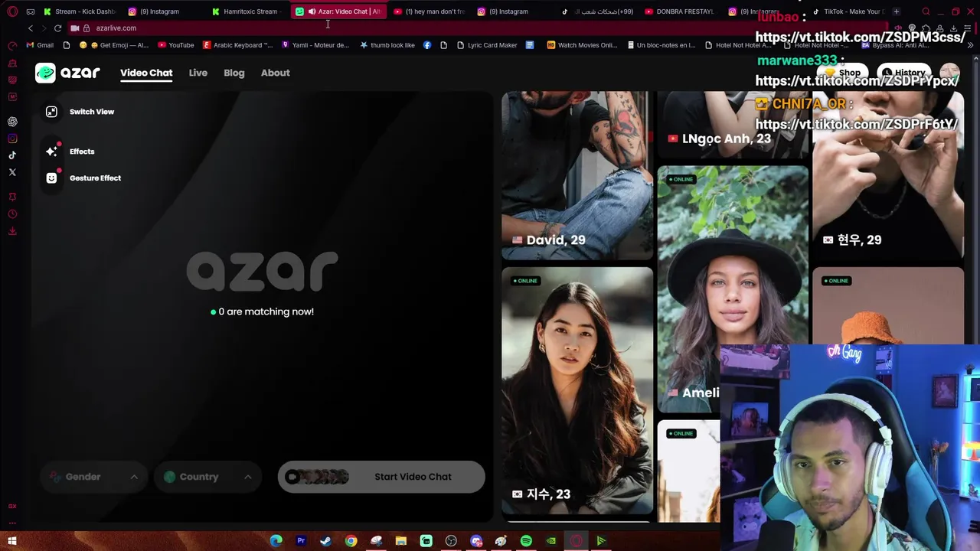Open the Effects sparkle icon

click(x=51, y=152)
